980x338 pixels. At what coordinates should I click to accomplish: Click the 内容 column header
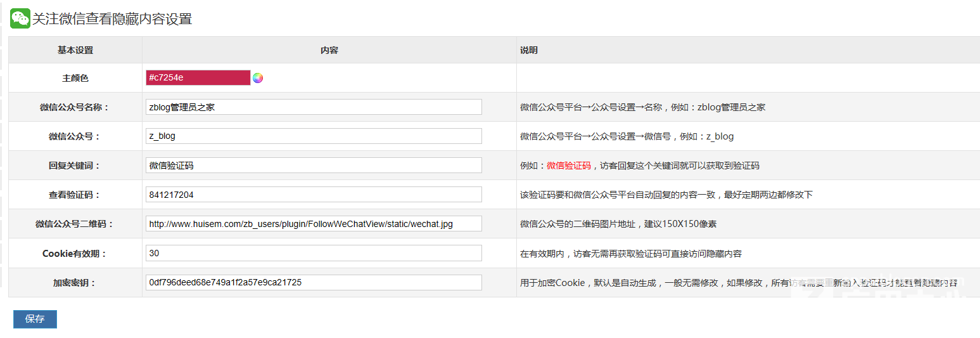329,50
